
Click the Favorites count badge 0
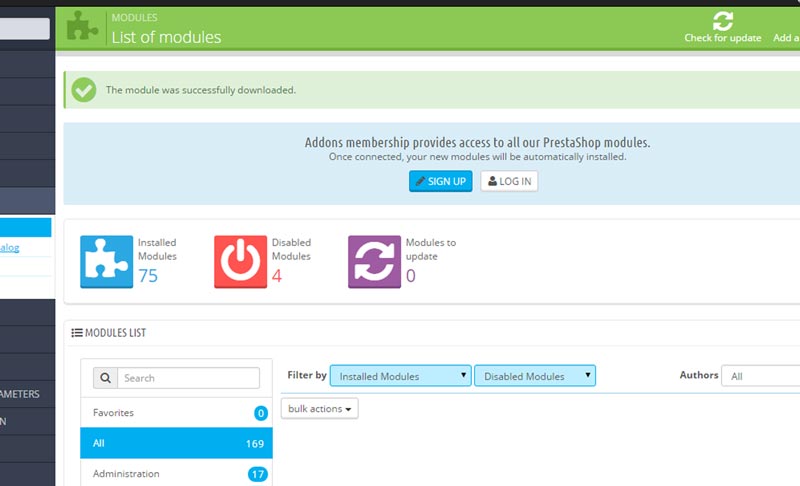[x=261, y=413]
